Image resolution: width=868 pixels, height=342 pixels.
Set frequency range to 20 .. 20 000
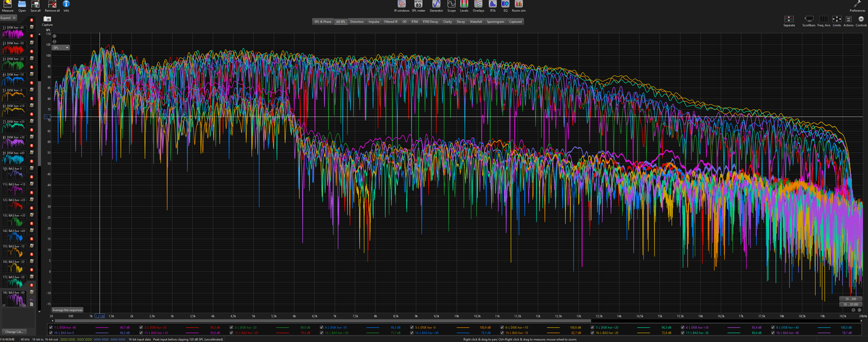pyautogui.click(x=850, y=304)
